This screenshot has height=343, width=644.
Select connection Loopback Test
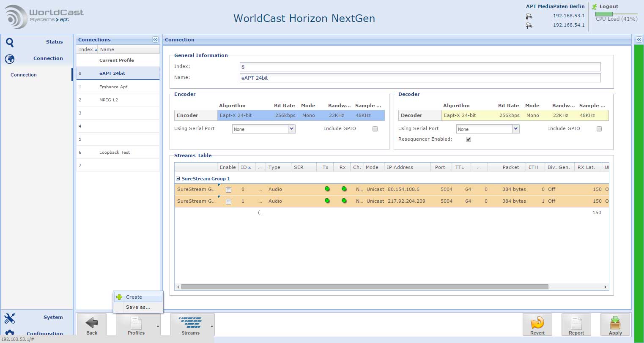[x=118, y=152]
